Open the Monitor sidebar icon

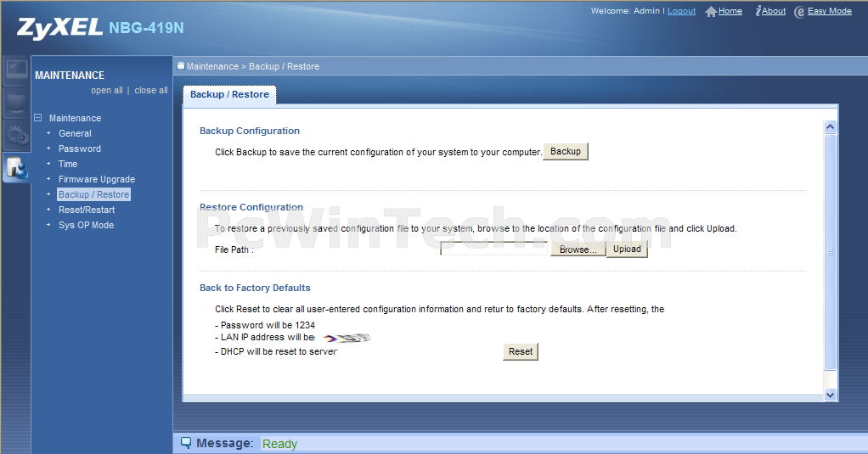(16, 70)
